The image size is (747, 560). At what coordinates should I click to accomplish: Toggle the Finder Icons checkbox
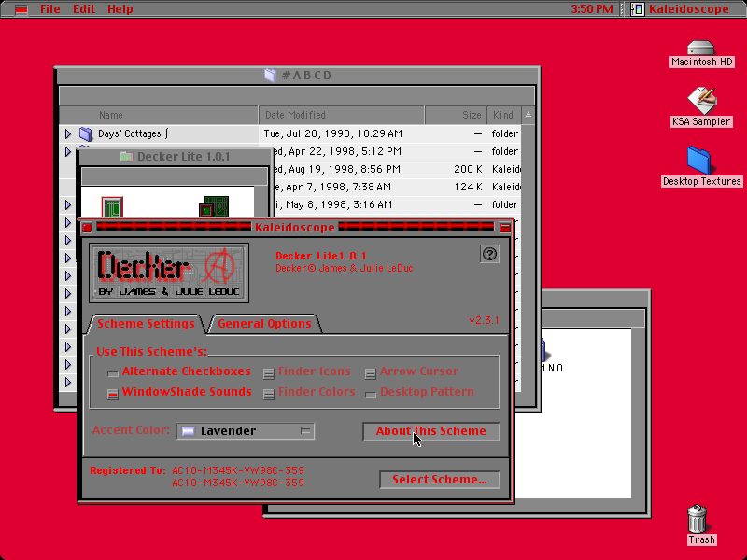[269, 373]
